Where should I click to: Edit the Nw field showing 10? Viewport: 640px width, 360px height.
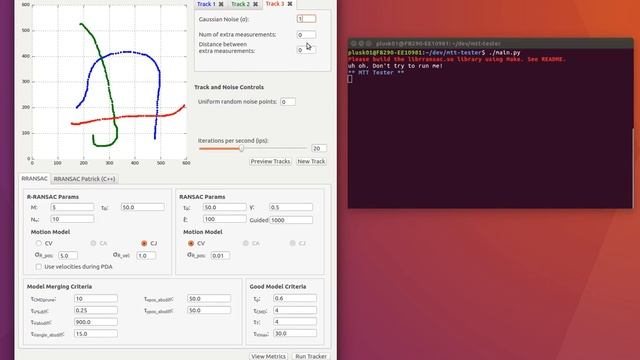pos(72,219)
